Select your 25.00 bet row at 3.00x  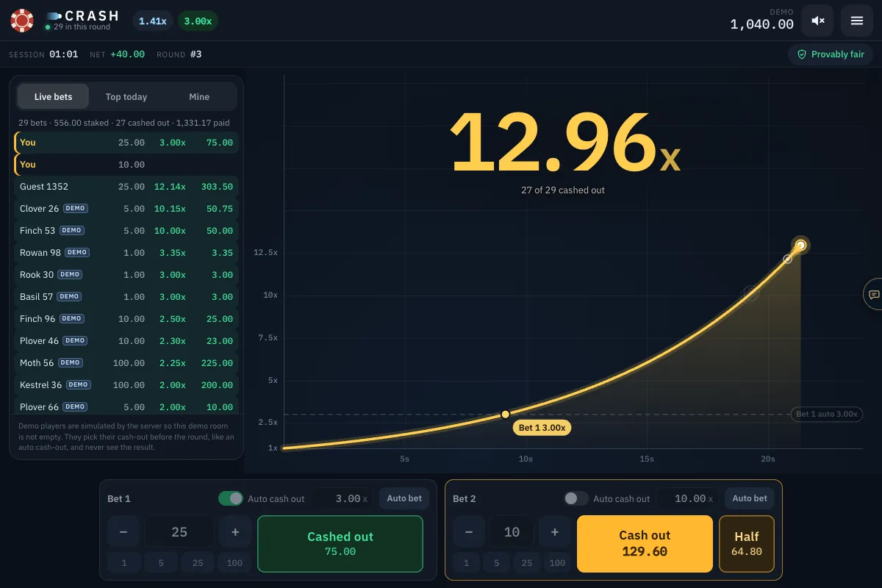(x=126, y=143)
